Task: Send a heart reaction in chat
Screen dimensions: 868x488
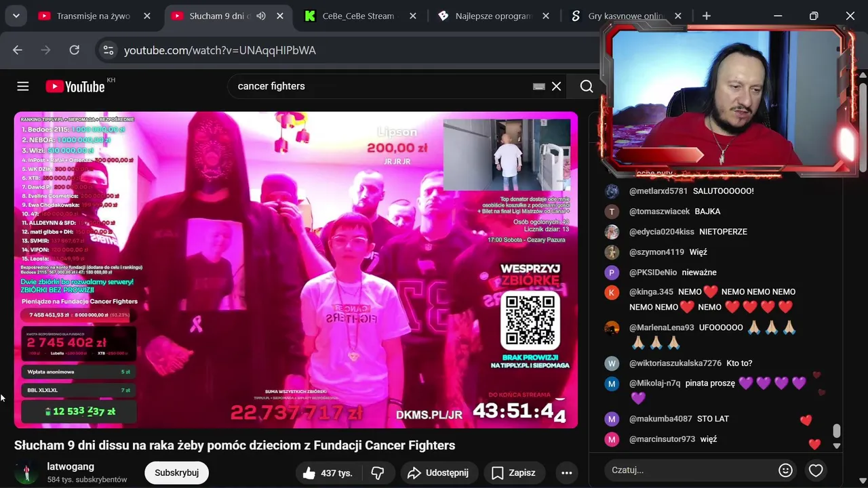Action: tap(816, 470)
